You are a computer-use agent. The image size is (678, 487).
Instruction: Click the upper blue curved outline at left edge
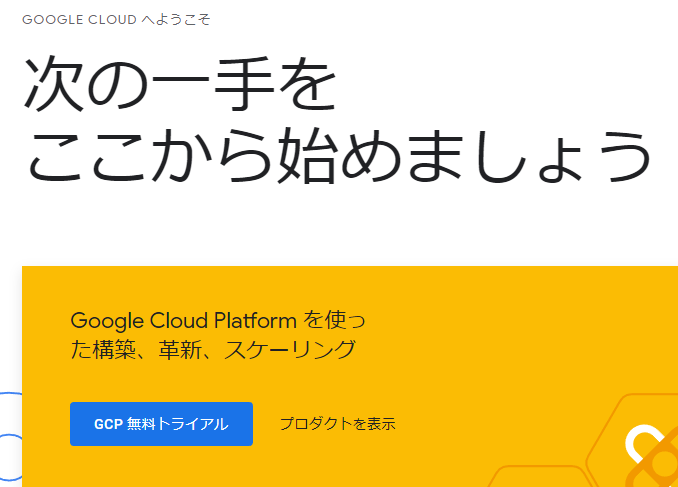(11, 394)
